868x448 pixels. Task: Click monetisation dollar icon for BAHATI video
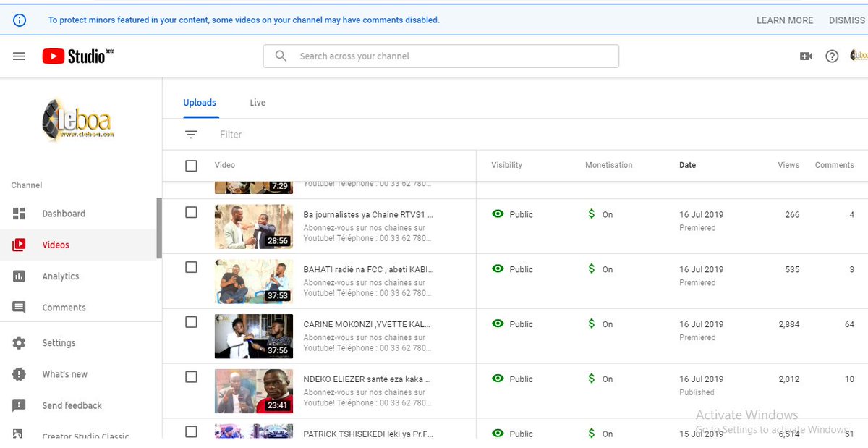pos(591,269)
